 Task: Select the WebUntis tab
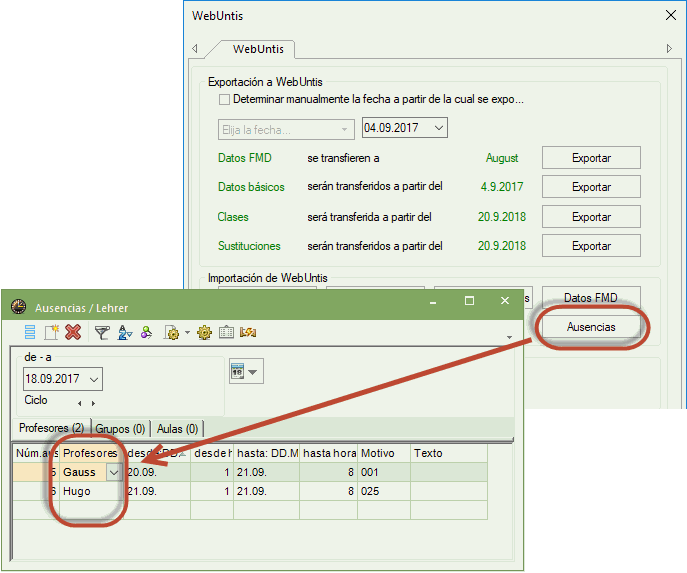(258, 49)
